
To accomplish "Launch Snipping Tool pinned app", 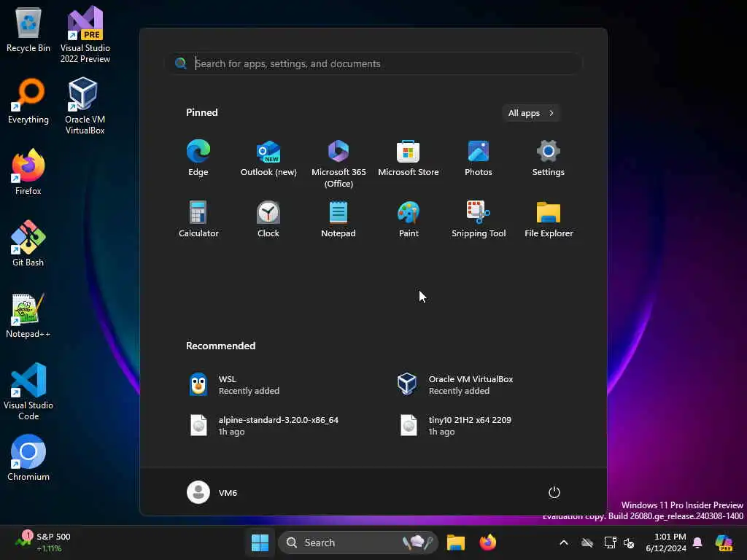I will pos(479,219).
